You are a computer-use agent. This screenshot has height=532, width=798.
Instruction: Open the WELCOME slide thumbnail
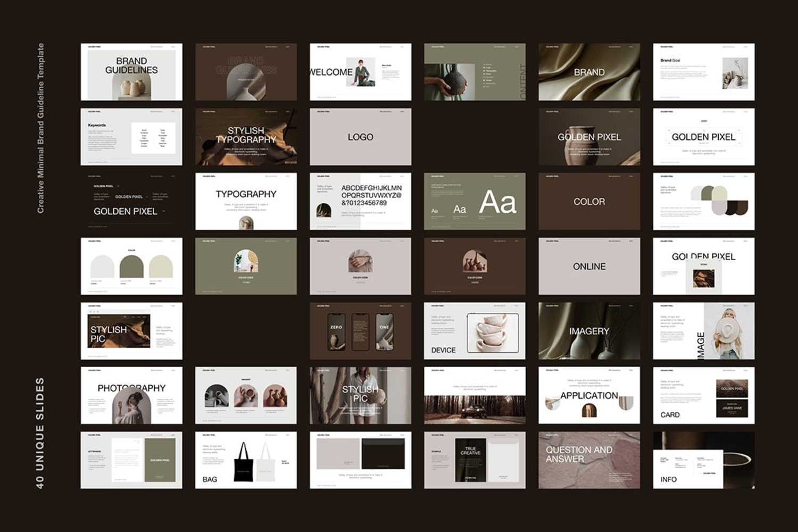(x=361, y=72)
